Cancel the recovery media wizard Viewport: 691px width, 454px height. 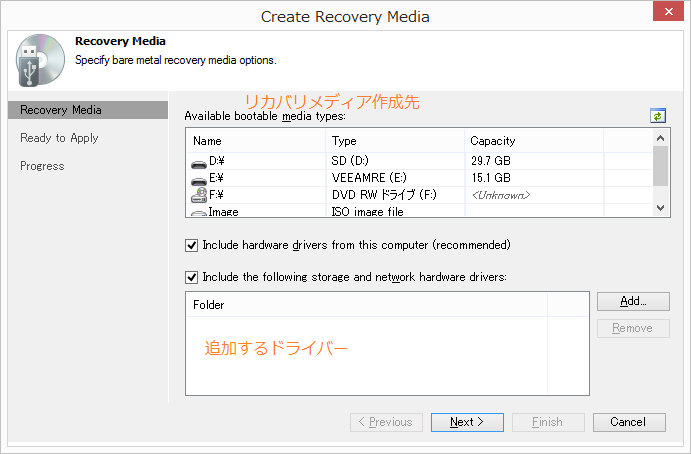pyautogui.click(x=629, y=422)
